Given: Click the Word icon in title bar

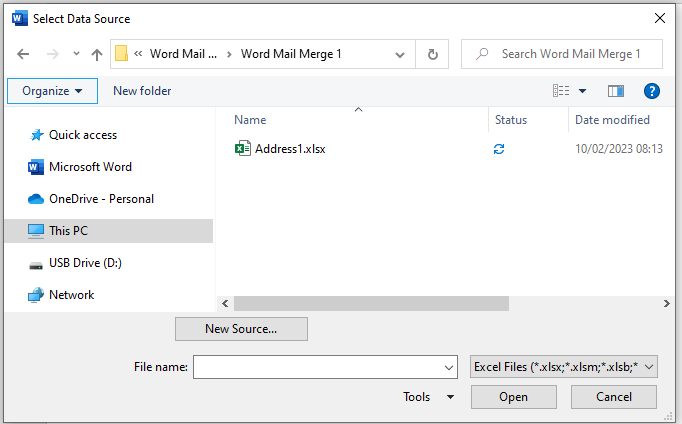Looking at the screenshot, I should (20, 19).
